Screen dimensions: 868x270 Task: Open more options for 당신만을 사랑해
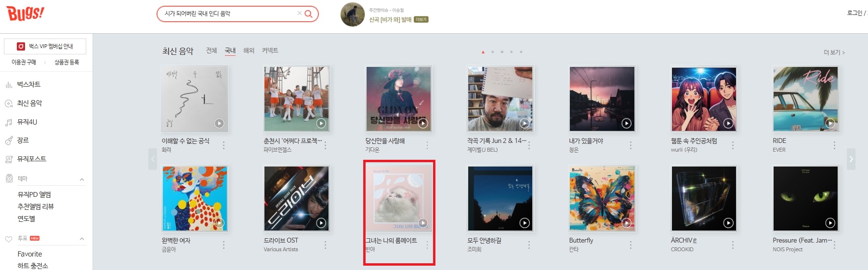(427, 145)
